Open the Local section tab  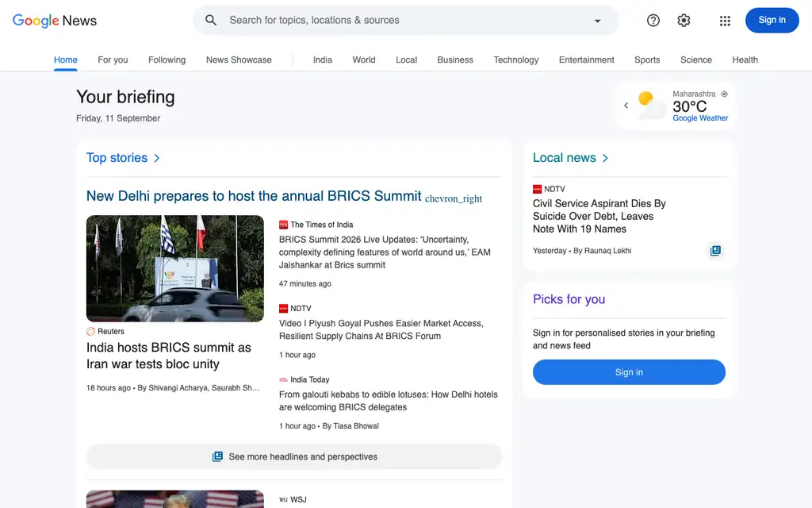(x=407, y=60)
